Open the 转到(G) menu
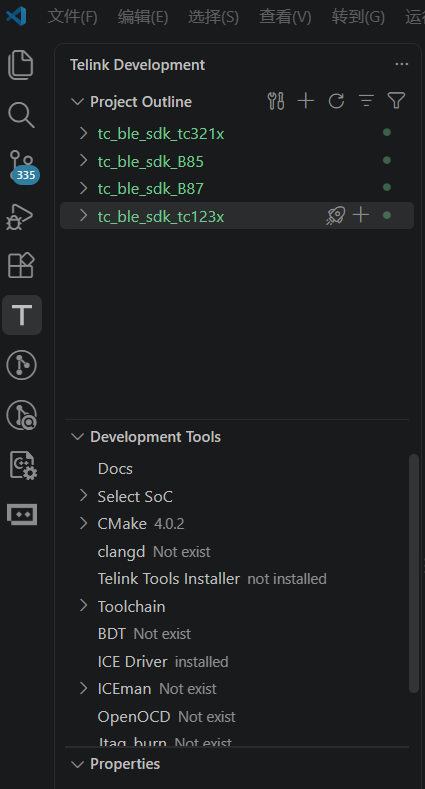This screenshot has height=789, width=425. point(358,17)
